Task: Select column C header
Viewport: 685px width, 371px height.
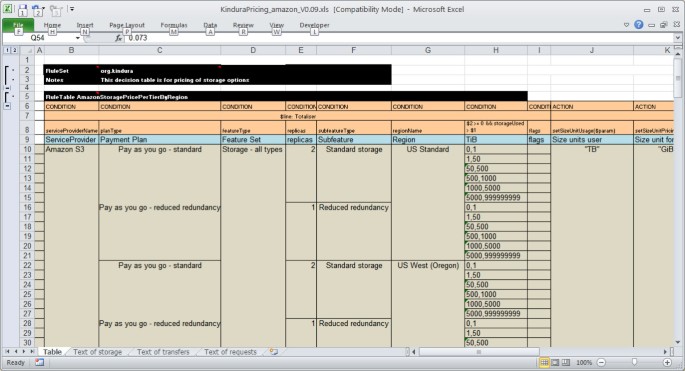Action: tap(159, 50)
